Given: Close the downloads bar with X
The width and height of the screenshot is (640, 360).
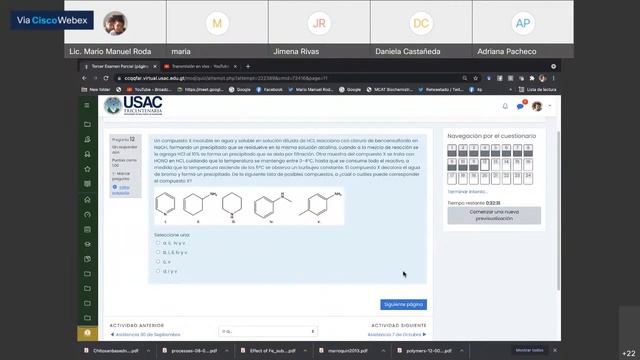Looking at the screenshot, I should (555, 350).
